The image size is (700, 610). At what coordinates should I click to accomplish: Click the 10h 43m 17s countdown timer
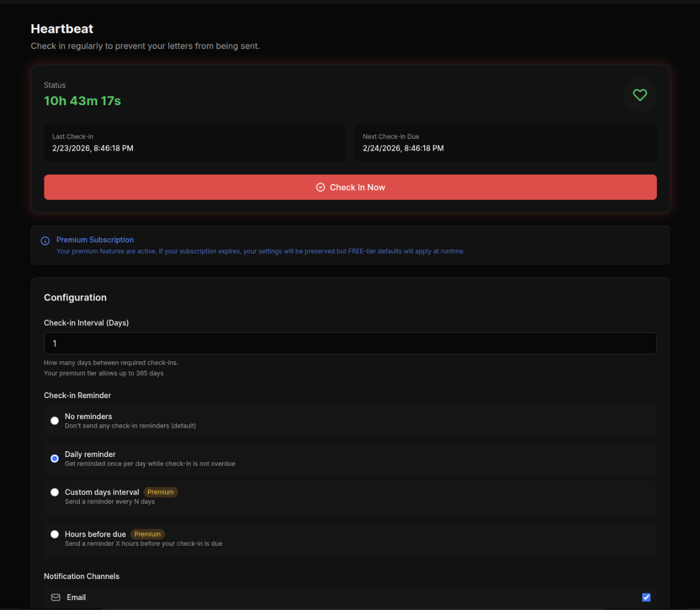(x=82, y=100)
